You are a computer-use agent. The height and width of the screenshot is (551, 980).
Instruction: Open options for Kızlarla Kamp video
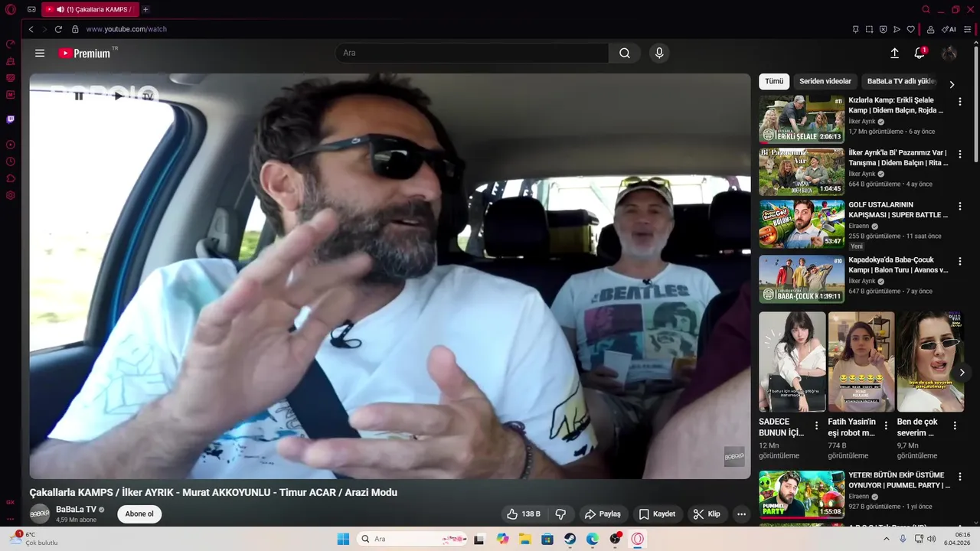click(x=960, y=102)
